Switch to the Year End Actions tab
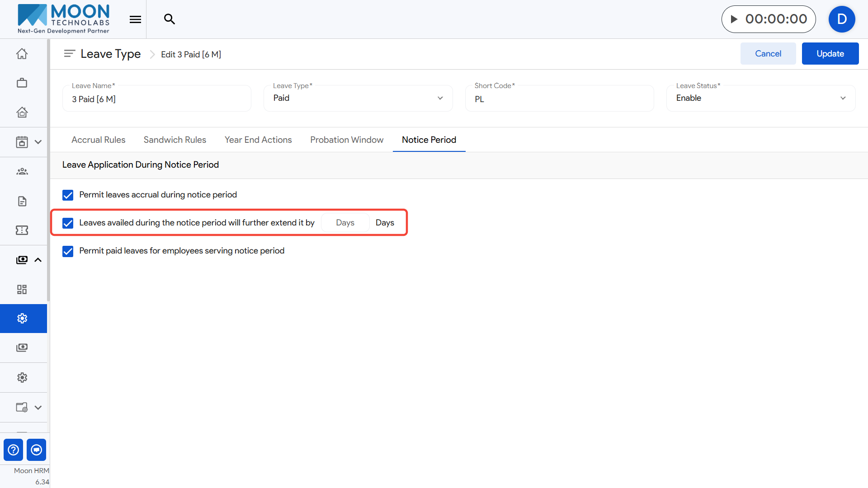The image size is (868, 488). pyautogui.click(x=258, y=140)
